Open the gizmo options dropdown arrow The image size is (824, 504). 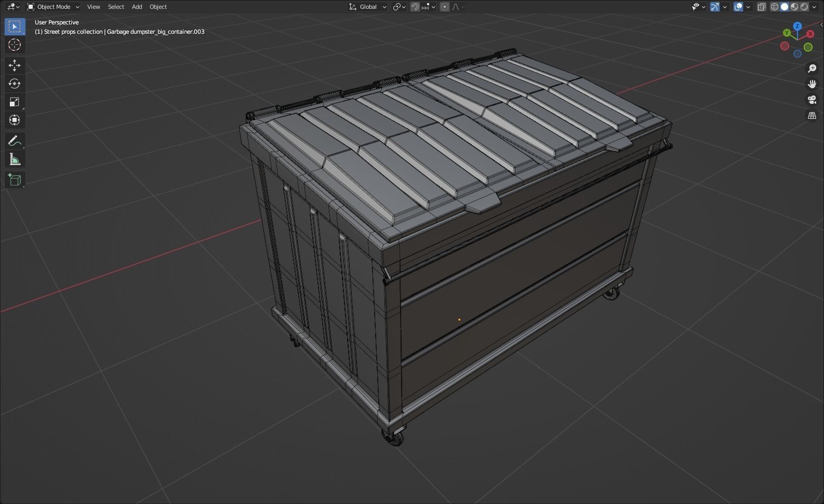(x=725, y=7)
